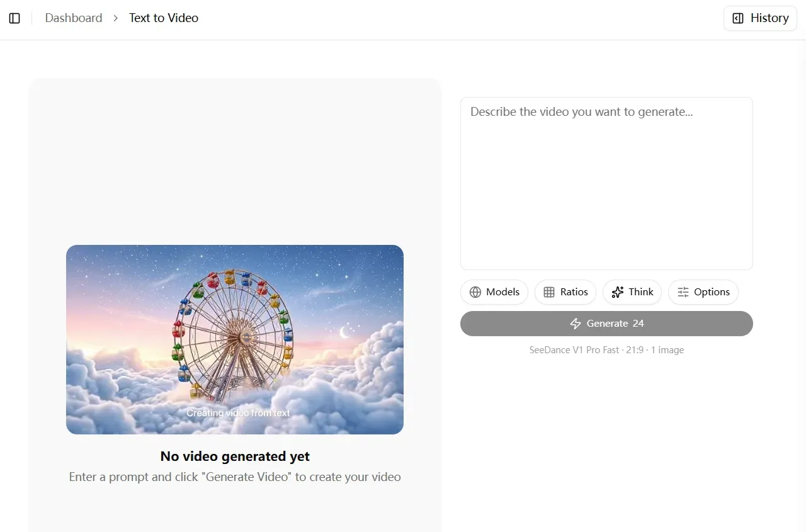This screenshot has height=532, width=806.
Task: Open the Options settings
Action: [x=703, y=292]
